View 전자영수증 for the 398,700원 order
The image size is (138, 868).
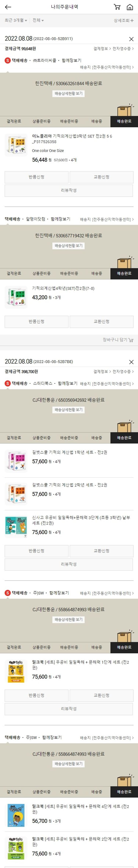[123, 371]
